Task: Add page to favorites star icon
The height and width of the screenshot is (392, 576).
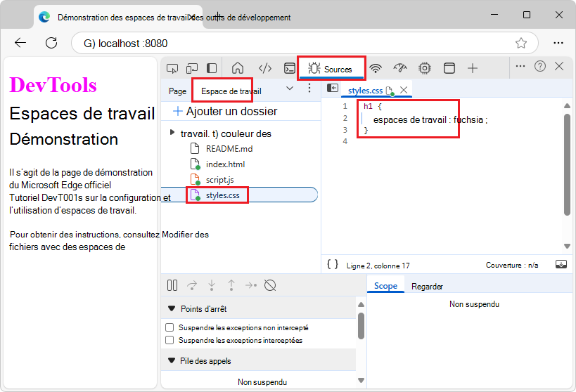Action: coord(521,44)
